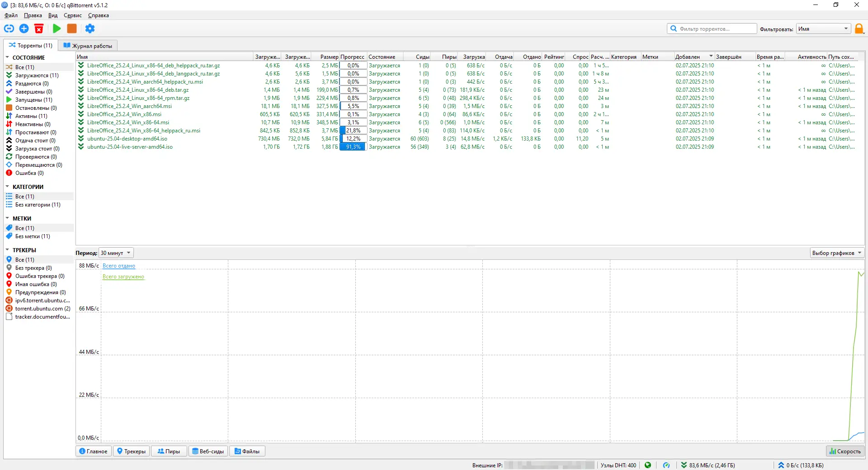868x470 pixels.
Task: Click the orange stop torrents icon
Action: point(71,28)
